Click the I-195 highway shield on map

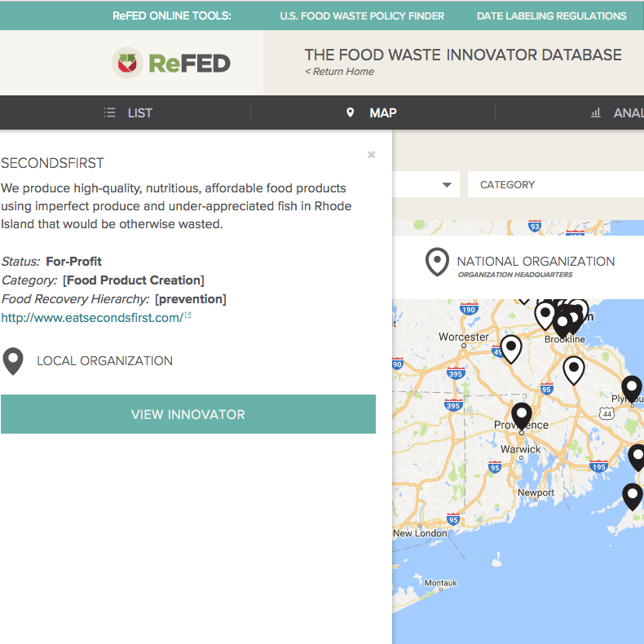[x=598, y=466]
